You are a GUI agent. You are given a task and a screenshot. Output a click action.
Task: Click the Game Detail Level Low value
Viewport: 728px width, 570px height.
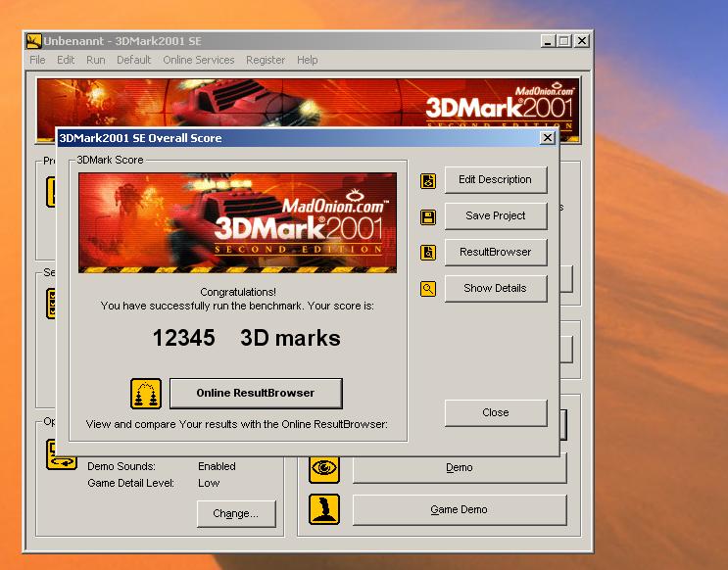[209, 483]
